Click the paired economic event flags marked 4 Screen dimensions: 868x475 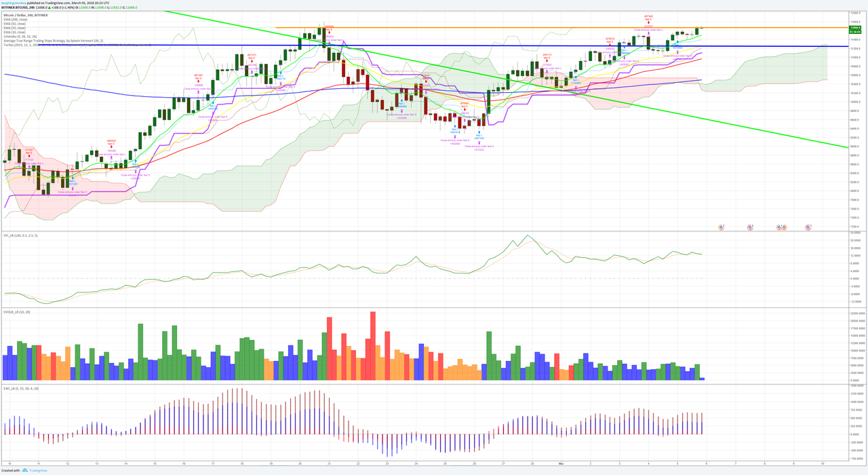tap(781, 227)
